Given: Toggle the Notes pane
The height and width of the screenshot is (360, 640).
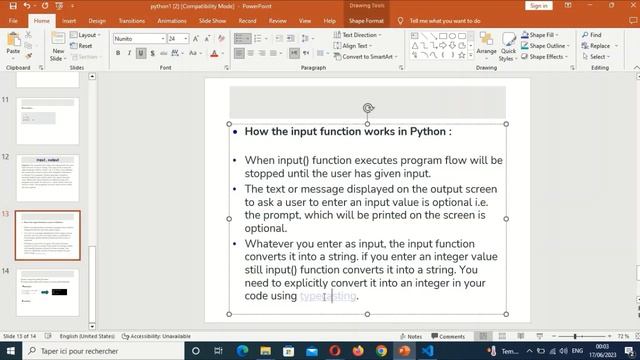Looking at the screenshot, I should pos(411,336).
